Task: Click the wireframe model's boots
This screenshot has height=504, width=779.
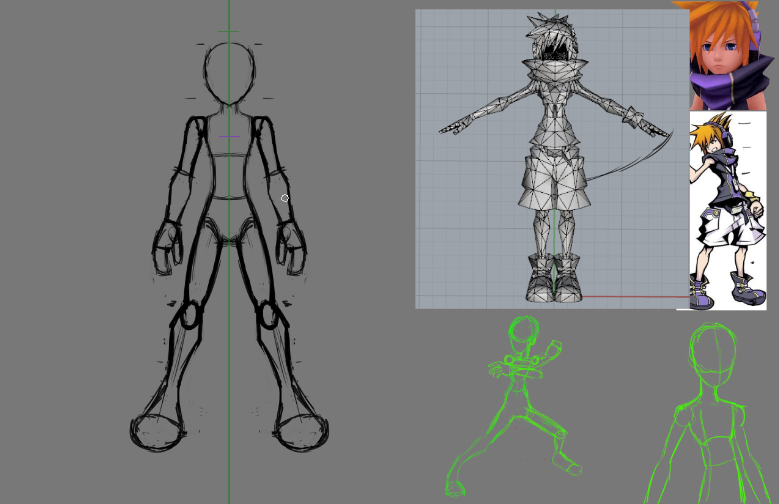Action: coord(554,279)
